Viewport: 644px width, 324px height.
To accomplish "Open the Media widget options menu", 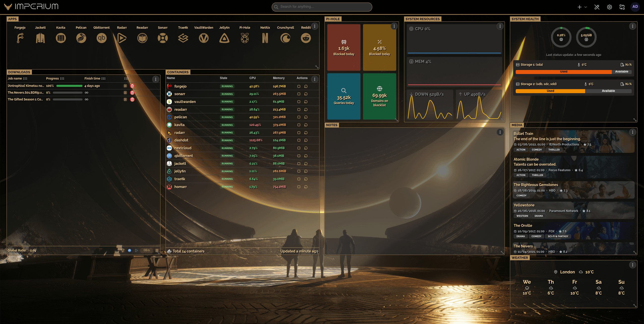I will point(633,132).
